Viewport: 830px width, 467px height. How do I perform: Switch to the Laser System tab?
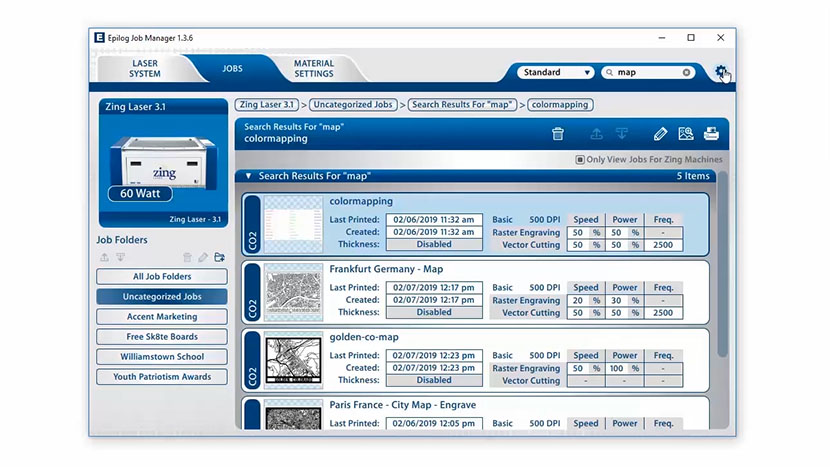145,68
